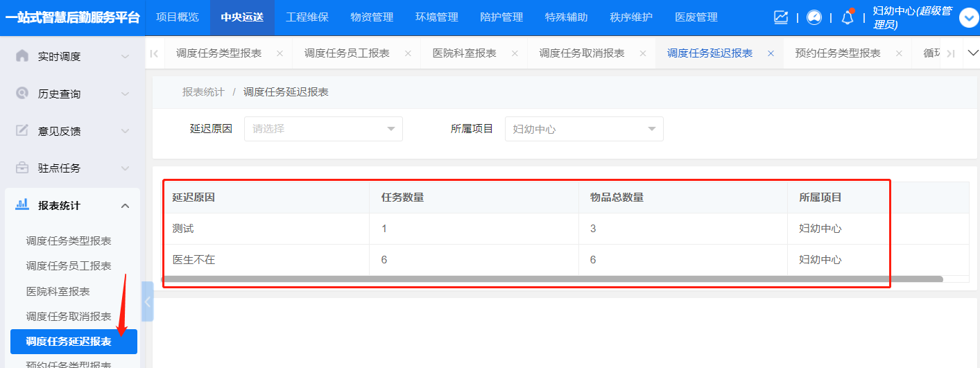Open 物资管理 in top navigation
Image resolution: width=980 pixels, height=368 pixels.
click(x=372, y=17)
